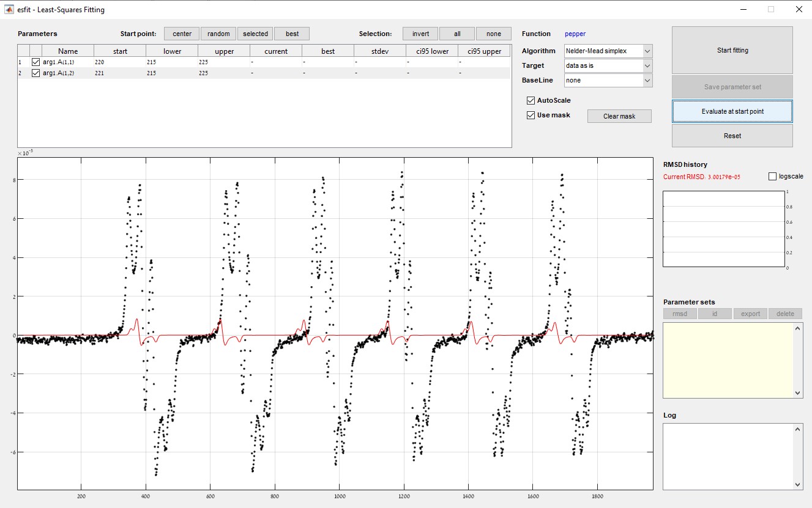Open the BaseLine dropdown none
812x508 pixels.
pos(608,80)
